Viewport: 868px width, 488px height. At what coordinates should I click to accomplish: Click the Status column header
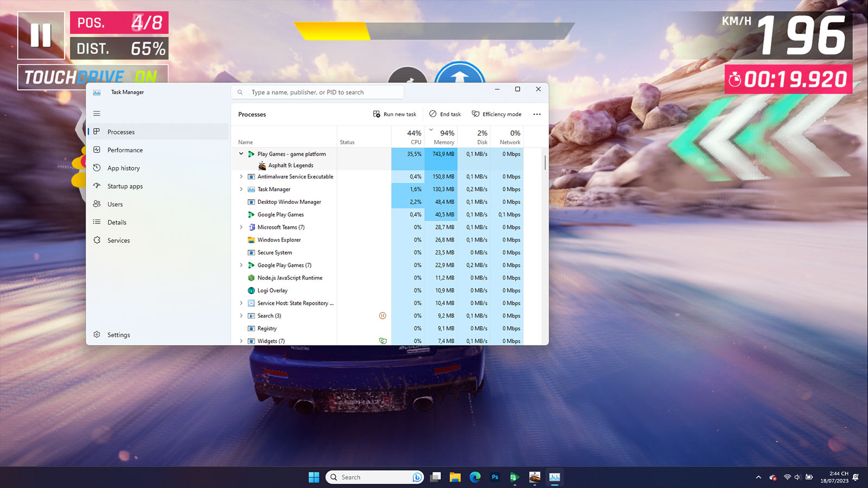tap(364, 137)
